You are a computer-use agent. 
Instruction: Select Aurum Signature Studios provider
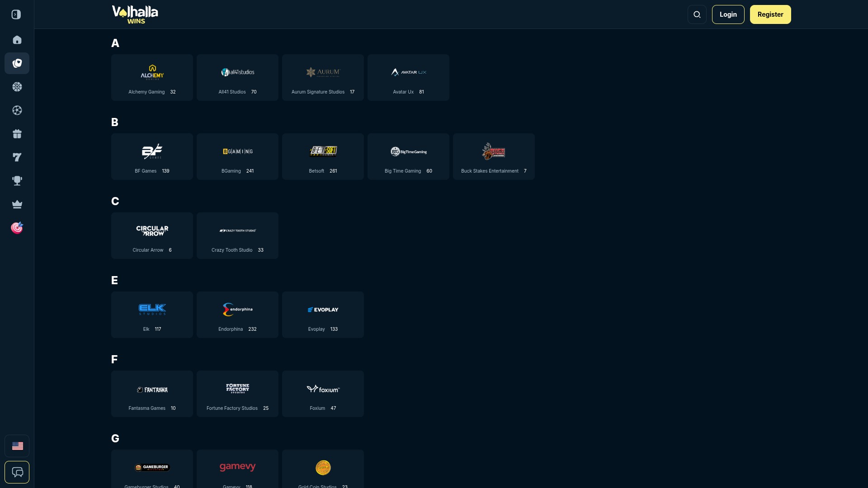click(323, 77)
